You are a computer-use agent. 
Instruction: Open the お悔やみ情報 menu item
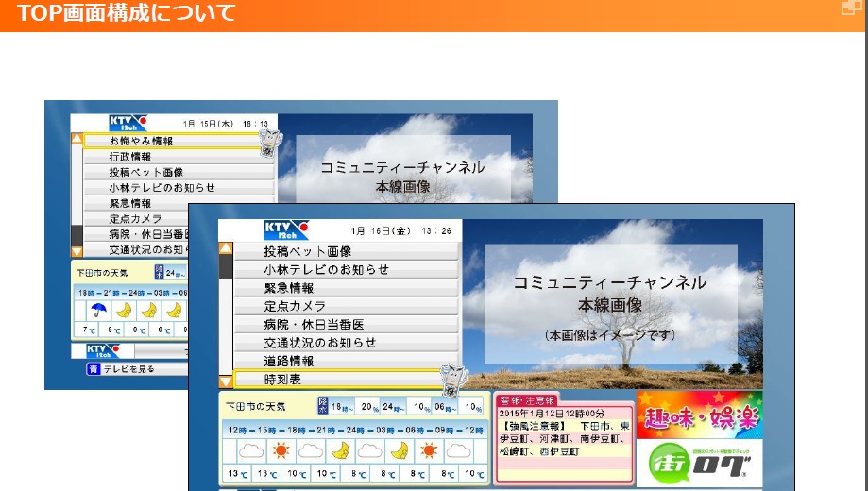170,141
